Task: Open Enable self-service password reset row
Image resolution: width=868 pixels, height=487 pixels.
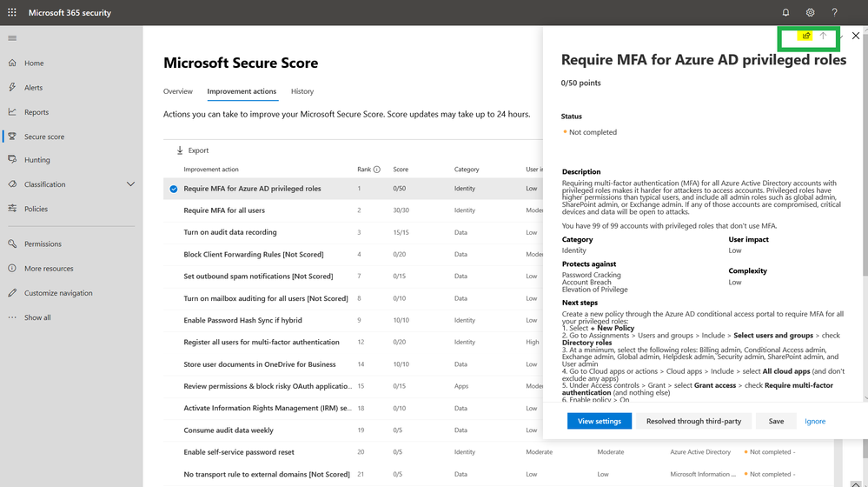Action: [x=498, y=452]
